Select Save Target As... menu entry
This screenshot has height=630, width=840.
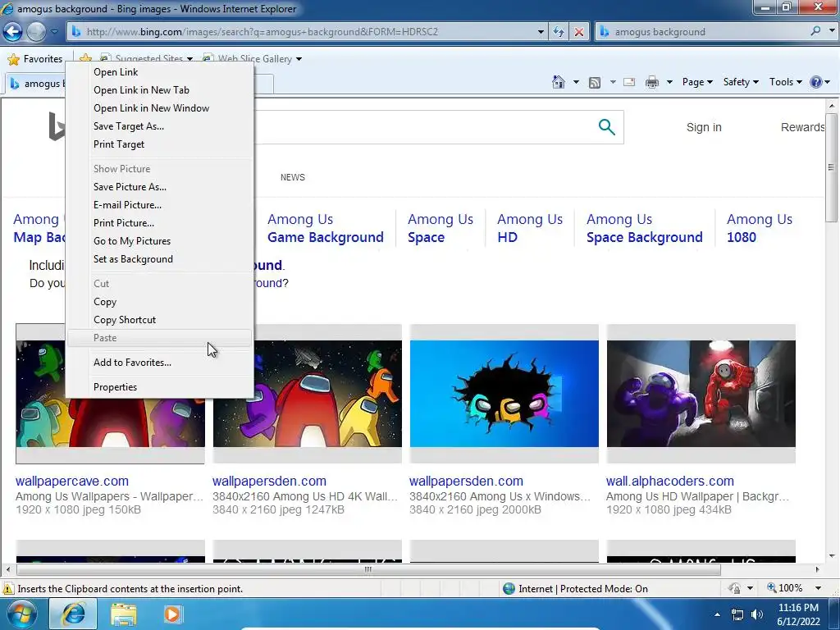click(160, 126)
